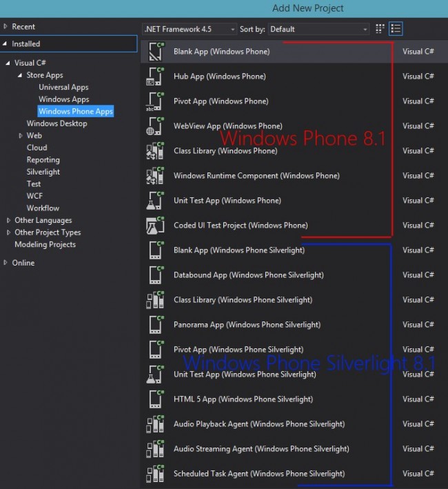Collapse the Installed section arrow
The width and height of the screenshot is (448, 489).
[x=5, y=44]
